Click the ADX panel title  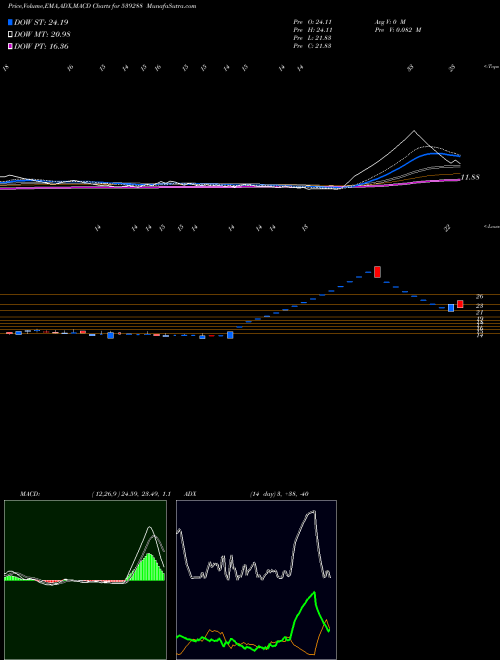[190, 494]
